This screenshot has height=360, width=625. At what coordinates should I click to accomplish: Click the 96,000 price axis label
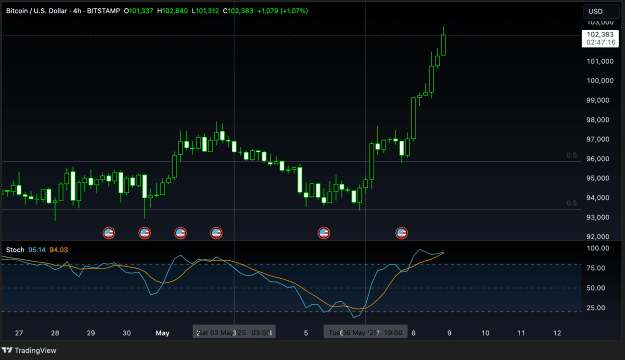598,159
